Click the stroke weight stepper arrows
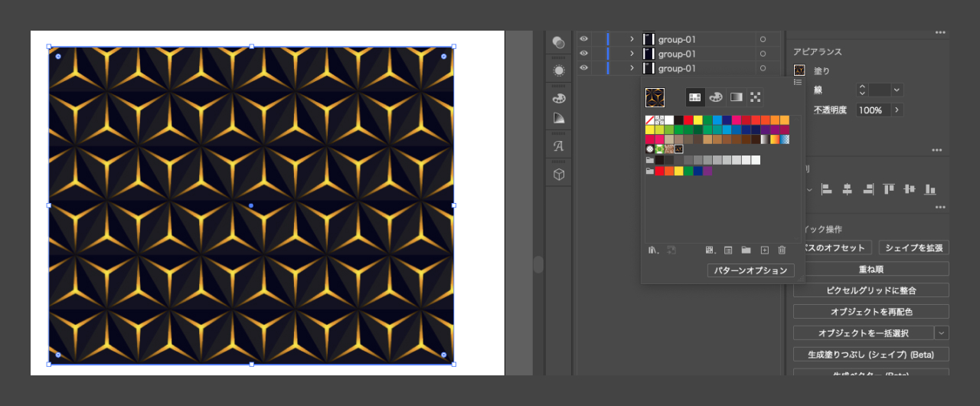 click(862, 90)
